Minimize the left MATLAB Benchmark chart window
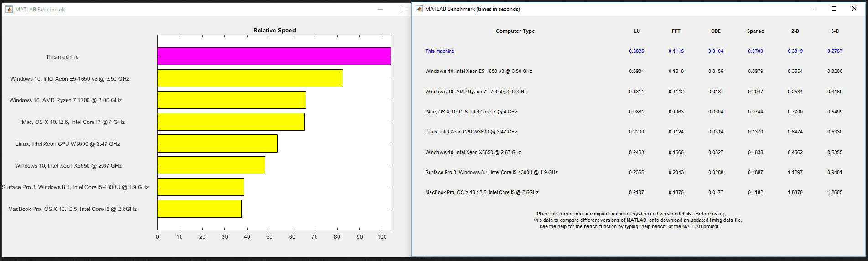The image size is (868, 261). coord(380,9)
